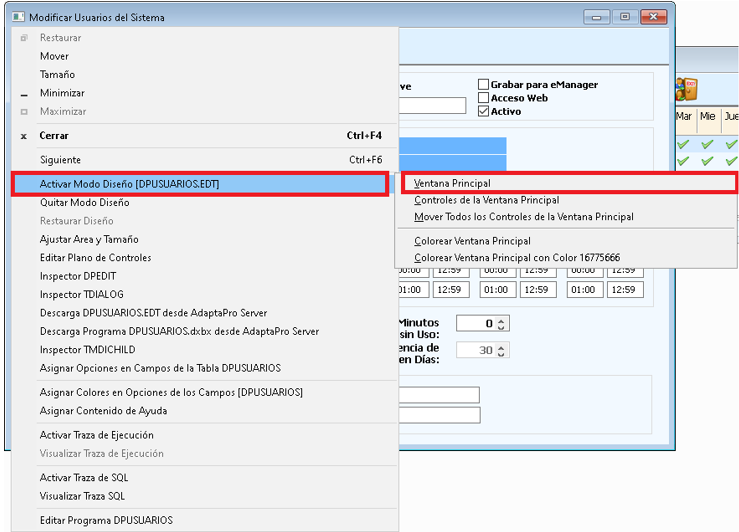Click the text field left of Grabar para eManager
Image resolution: width=739 pixels, height=532 pixels.
tap(432, 105)
